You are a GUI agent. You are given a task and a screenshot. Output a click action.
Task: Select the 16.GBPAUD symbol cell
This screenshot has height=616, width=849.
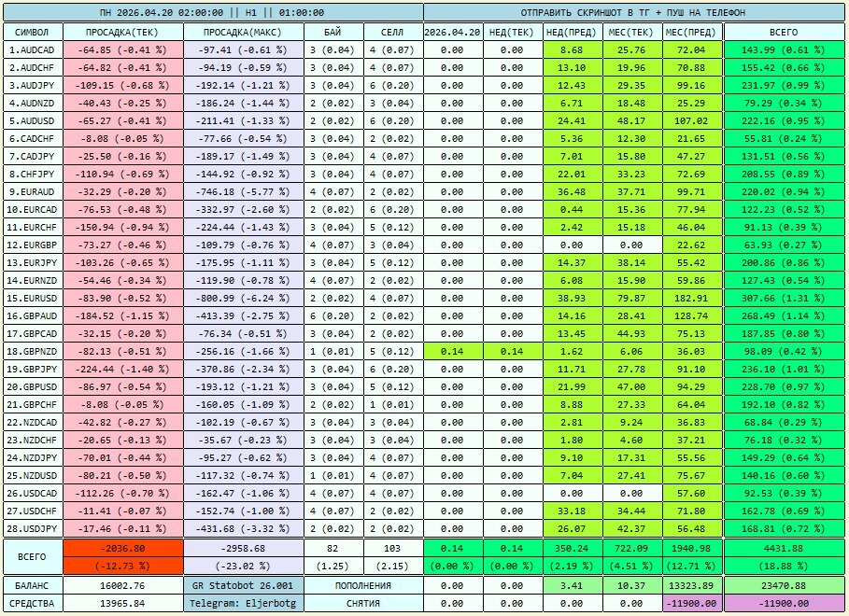[x=33, y=315]
